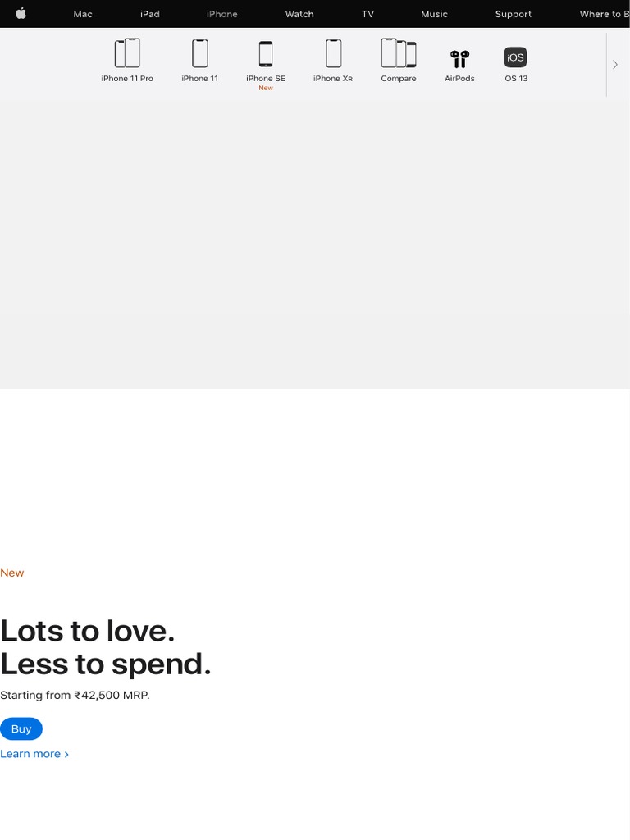Choose the iPhone XR icon
The width and height of the screenshot is (630, 840).
click(x=333, y=54)
